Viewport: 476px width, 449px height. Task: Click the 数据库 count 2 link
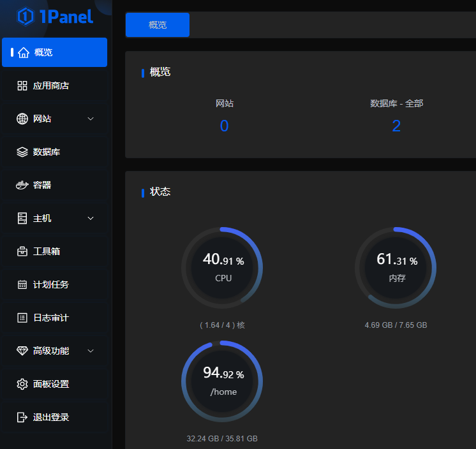point(396,126)
